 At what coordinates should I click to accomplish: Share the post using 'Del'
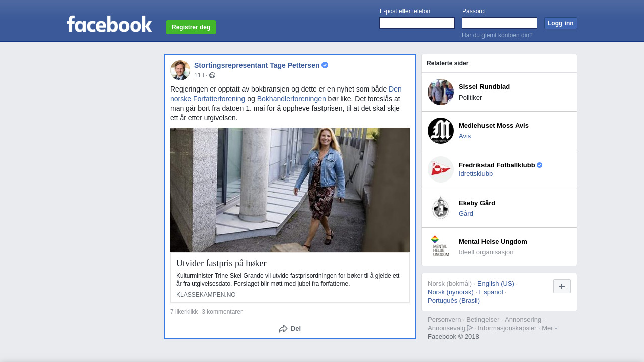290,329
